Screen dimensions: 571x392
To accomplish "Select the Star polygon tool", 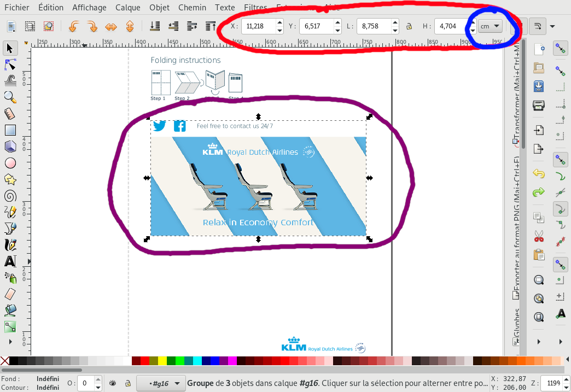I will [x=10, y=179].
